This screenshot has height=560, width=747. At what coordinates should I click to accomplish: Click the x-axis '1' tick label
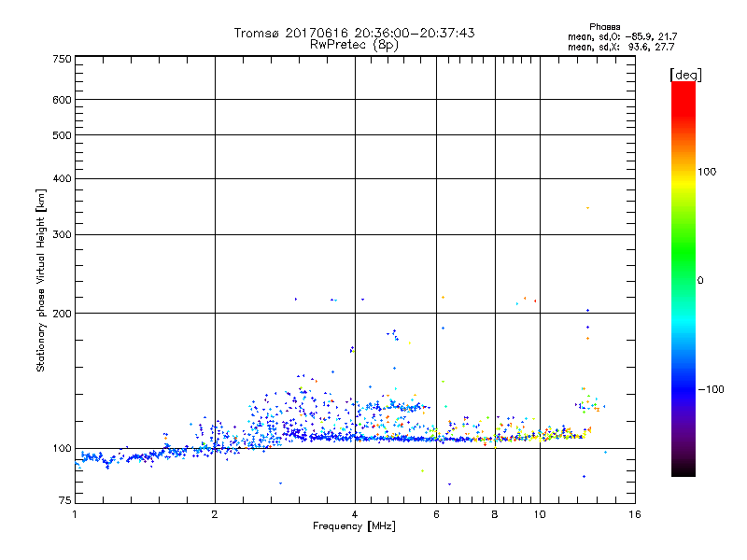click(75, 514)
